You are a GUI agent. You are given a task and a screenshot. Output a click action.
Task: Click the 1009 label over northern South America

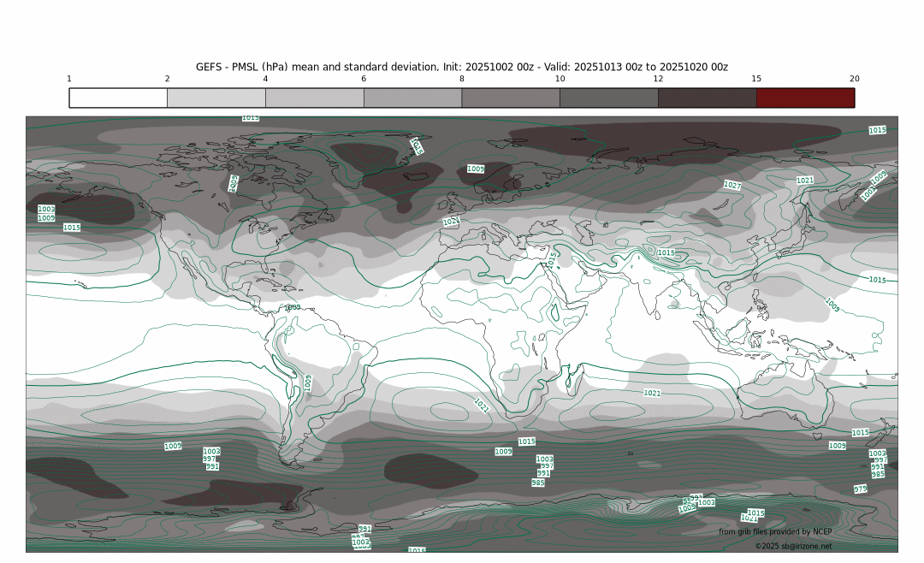click(x=293, y=307)
